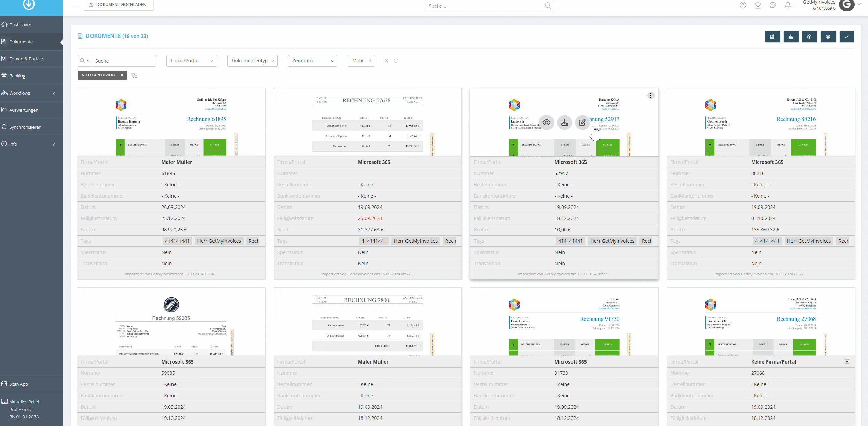Click the Aktuelles Paket Professional entry
Screen dimensions: 868x426
point(31,409)
